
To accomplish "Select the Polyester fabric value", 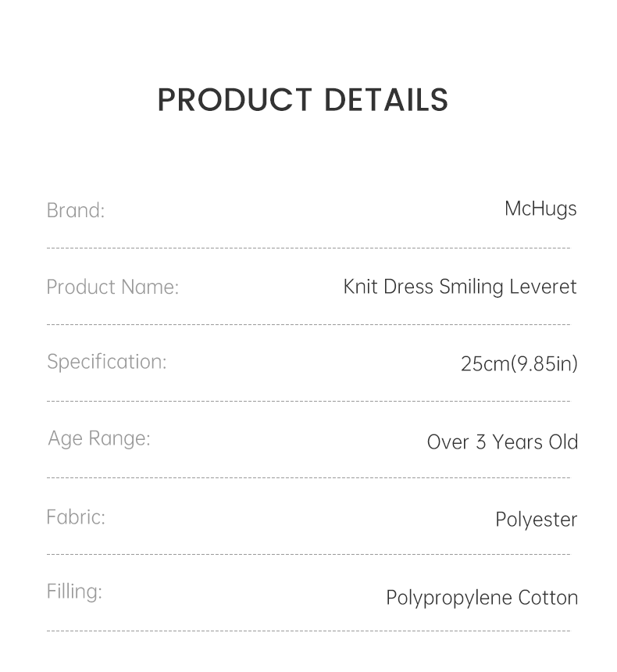I will click(536, 520).
